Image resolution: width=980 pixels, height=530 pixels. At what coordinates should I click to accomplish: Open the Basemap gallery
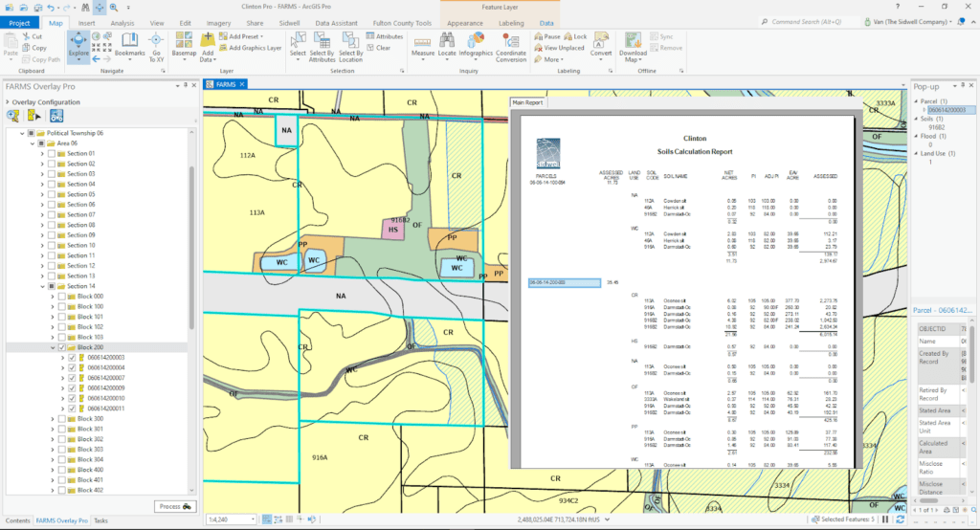pyautogui.click(x=184, y=47)
